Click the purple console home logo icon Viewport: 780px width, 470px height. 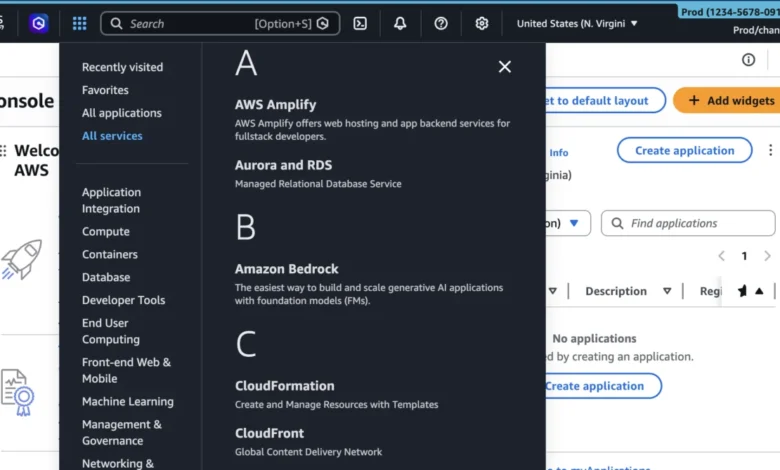click(38, 23)
